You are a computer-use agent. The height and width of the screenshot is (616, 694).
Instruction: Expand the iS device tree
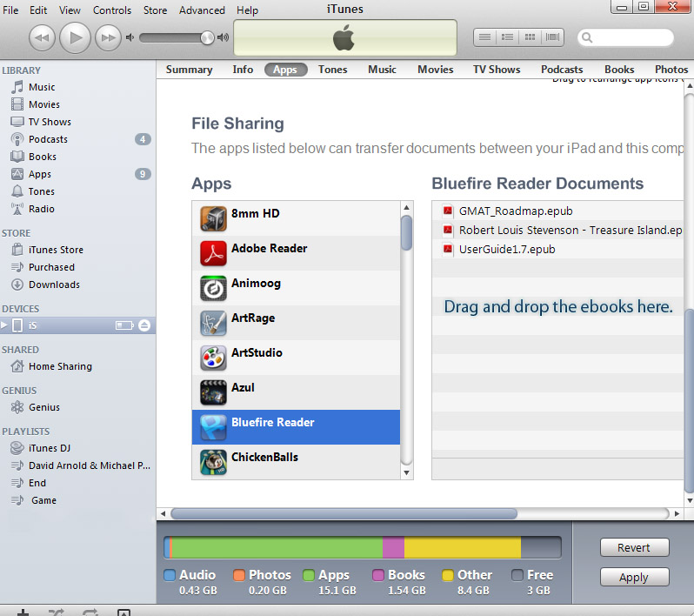(4, 325)
